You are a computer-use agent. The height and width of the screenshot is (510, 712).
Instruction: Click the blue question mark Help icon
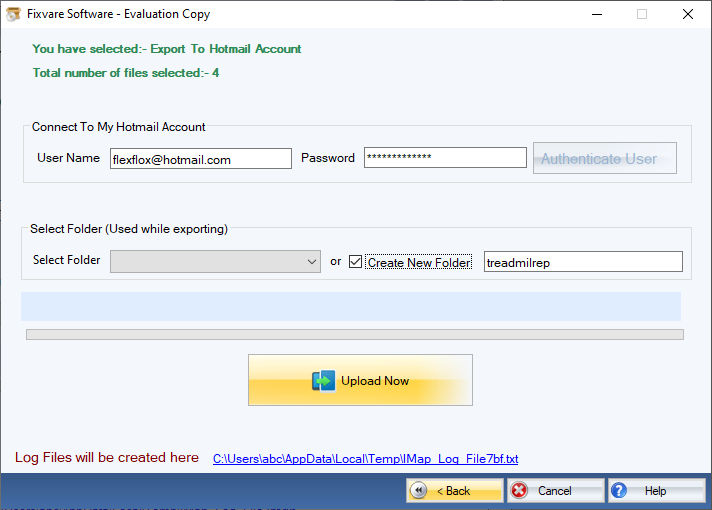point(619,490)
